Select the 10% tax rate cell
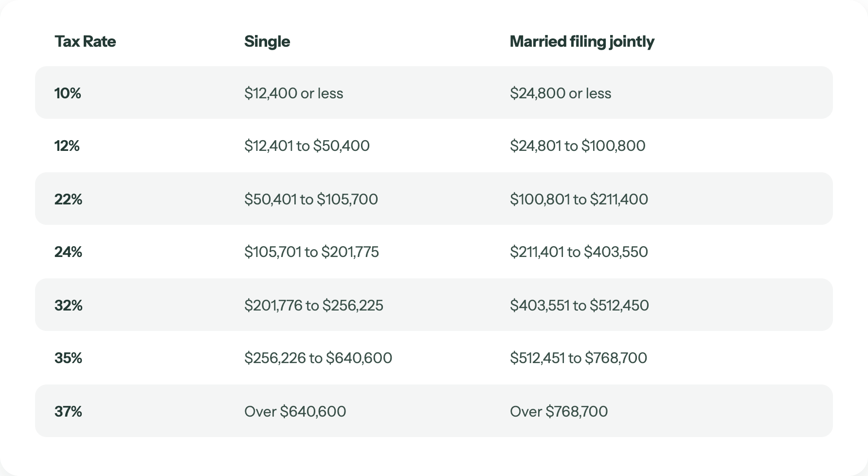This screenshot has height=476, width=868. tap(68, 93)
